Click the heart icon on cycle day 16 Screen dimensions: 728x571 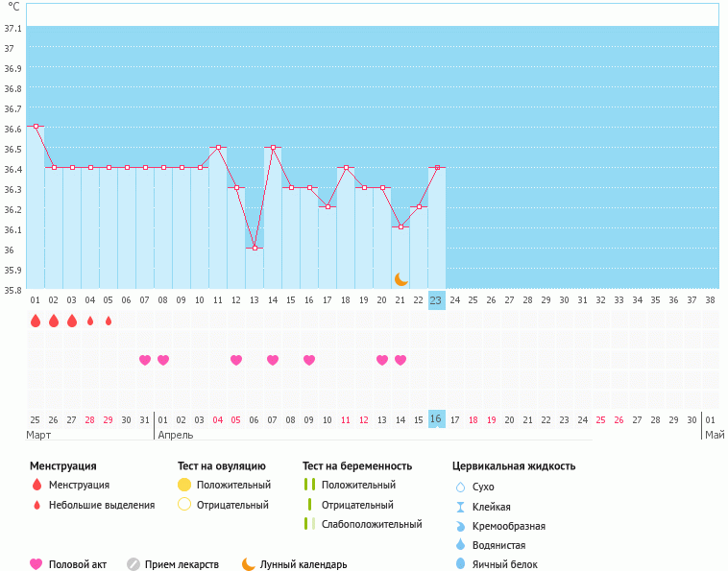309,360
